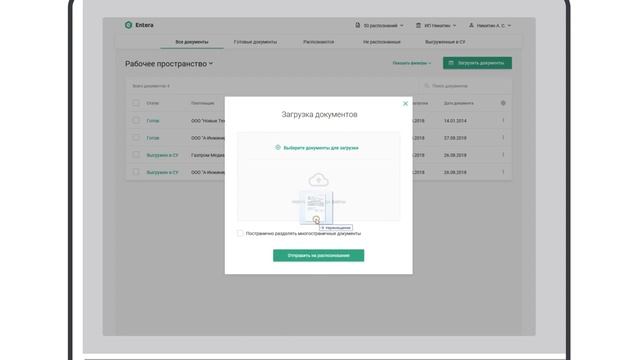The height and width of the screenshot is (360, 640).
Task: Open table column settings gear icon
Action: pos(503,103)
